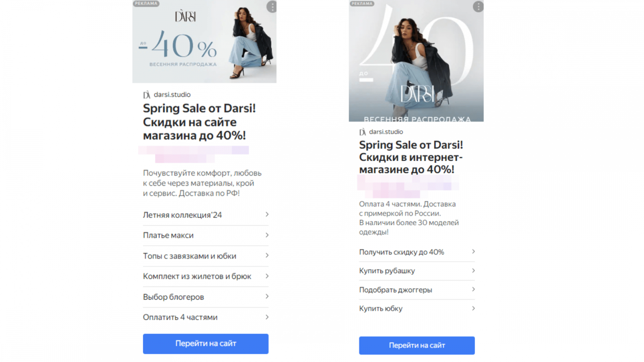The height and width of the screenshot is (362, 644).
Task: Open three-dot menu on right ad banner
Action: pos(478,7)
